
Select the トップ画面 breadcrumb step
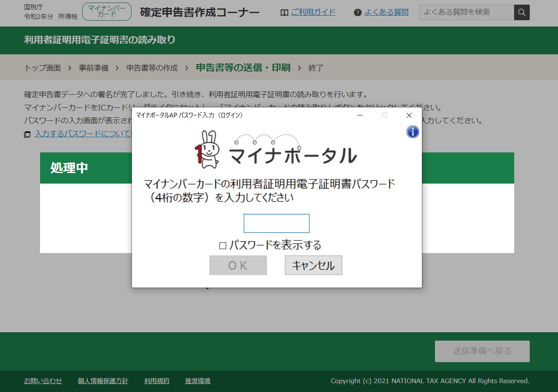click(x=43, y=68)
